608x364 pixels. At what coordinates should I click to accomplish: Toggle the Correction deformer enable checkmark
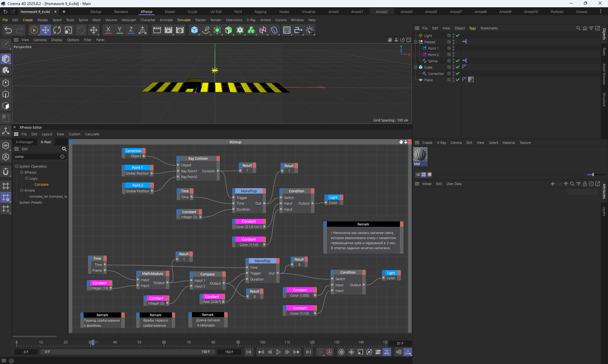(458, 73)
